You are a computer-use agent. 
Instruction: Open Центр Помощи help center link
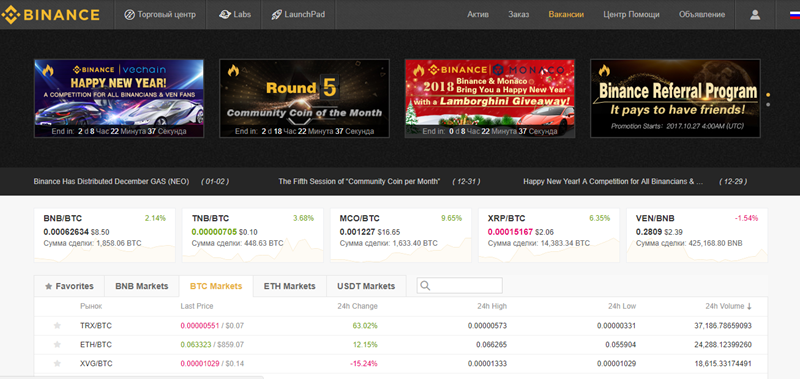631,15
